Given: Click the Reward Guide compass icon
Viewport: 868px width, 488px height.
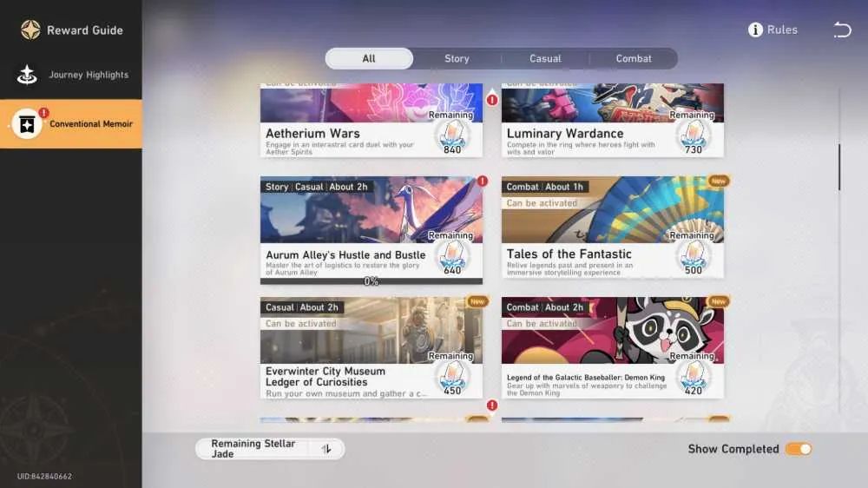Looking at the screenshot, I should click(30, 30).
